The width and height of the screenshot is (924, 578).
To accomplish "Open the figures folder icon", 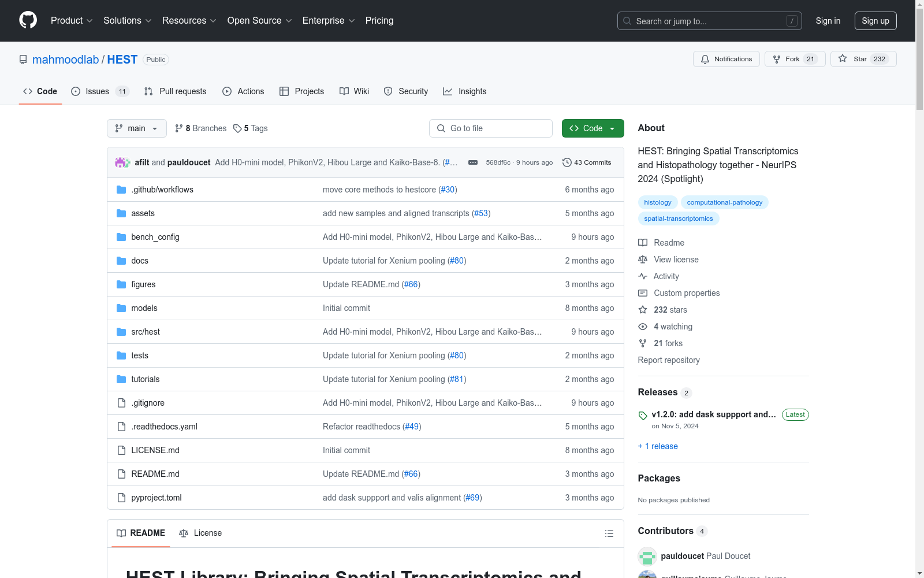I will pos(121,284).
